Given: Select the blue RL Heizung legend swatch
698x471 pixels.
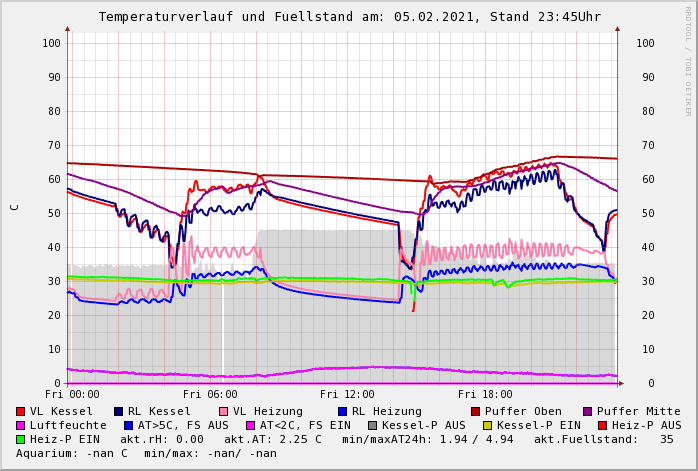Looking at the screenshot, I should pyautogui.click(x=342, y=411).
